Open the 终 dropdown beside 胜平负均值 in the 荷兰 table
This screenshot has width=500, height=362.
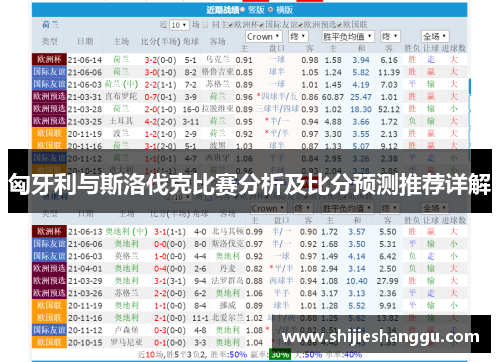point(390,36)
